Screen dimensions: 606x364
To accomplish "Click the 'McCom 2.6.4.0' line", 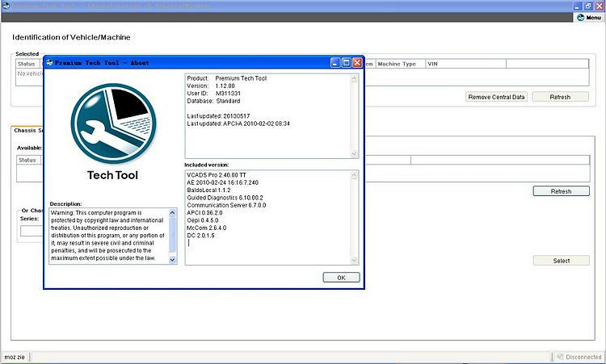I will point(207,228).
